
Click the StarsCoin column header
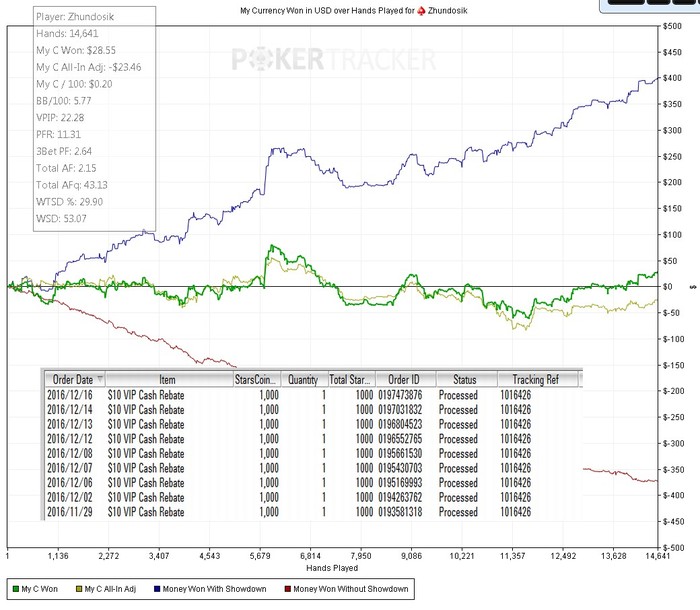point(257,380)
